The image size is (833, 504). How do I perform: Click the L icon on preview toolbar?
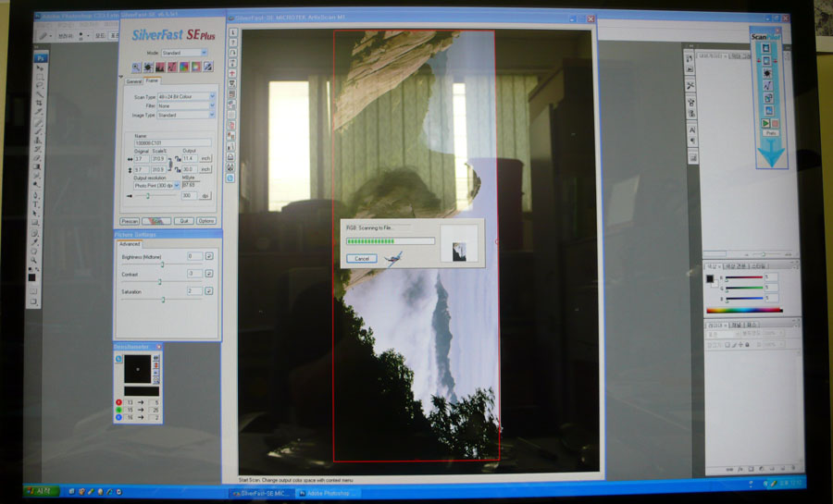232,32
